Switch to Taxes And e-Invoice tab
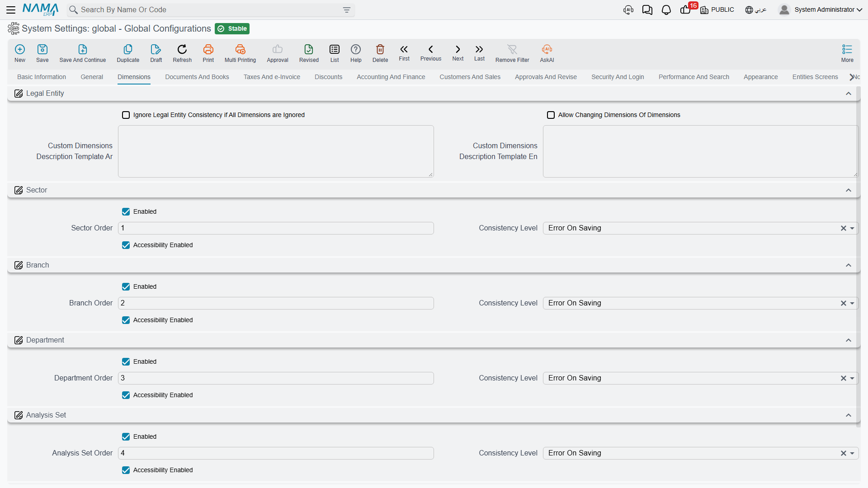The height and width of the screenshot is (488, 868). (x=272, y=77)
